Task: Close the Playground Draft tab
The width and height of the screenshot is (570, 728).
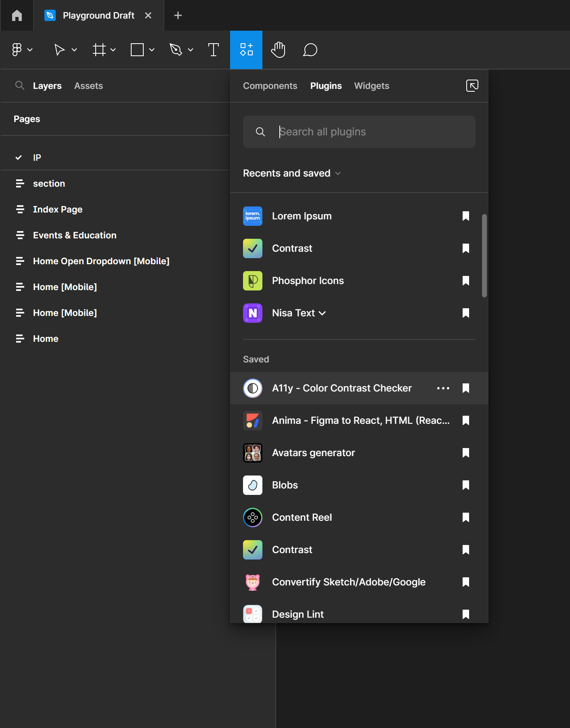Action: (x=148, y=15)
